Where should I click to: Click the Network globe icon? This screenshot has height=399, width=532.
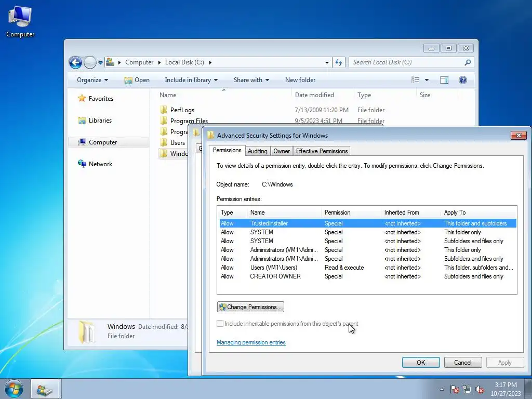pos(82,164)
